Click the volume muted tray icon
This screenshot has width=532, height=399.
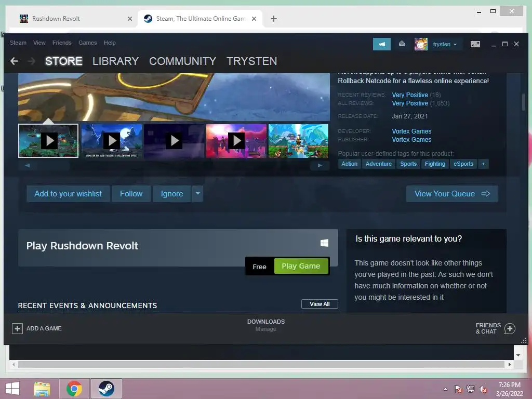[x=484, y=389]
